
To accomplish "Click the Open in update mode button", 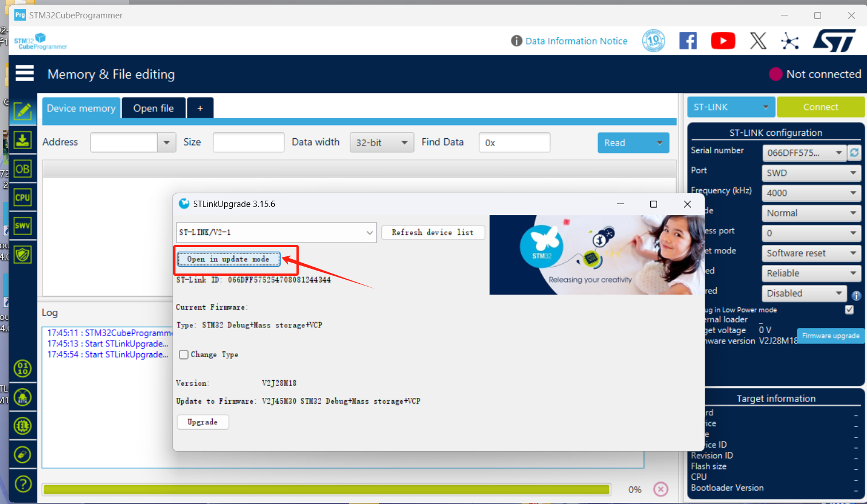I will pos(228,259).
